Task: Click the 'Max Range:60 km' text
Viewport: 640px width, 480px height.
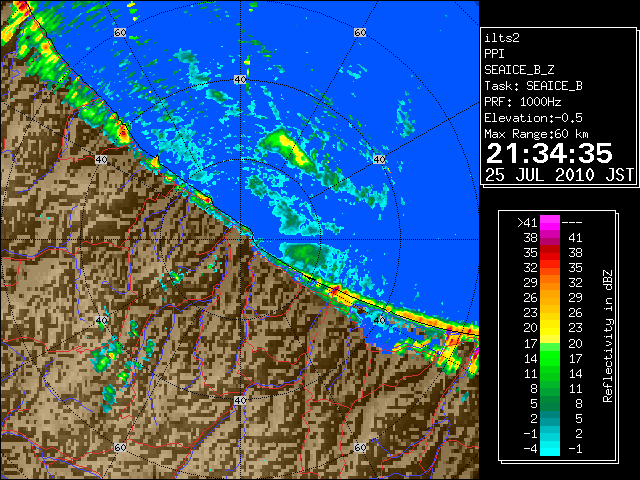Action: tap(536, 134)
